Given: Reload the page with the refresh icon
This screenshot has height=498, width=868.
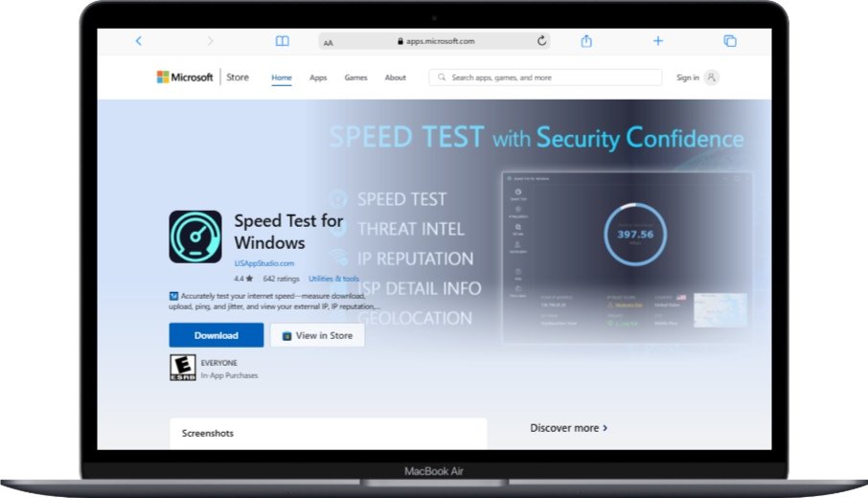Looking at the screenshot, I should tap(541, 40).
